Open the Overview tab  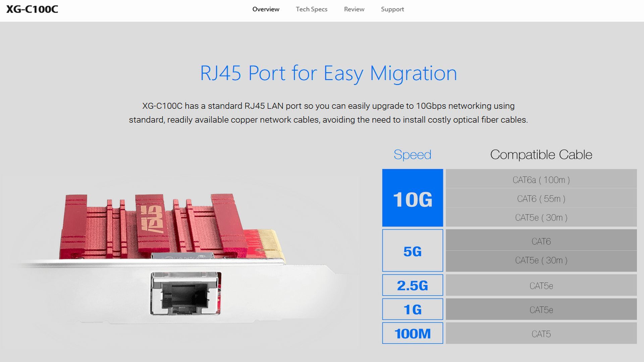point(266,9)
